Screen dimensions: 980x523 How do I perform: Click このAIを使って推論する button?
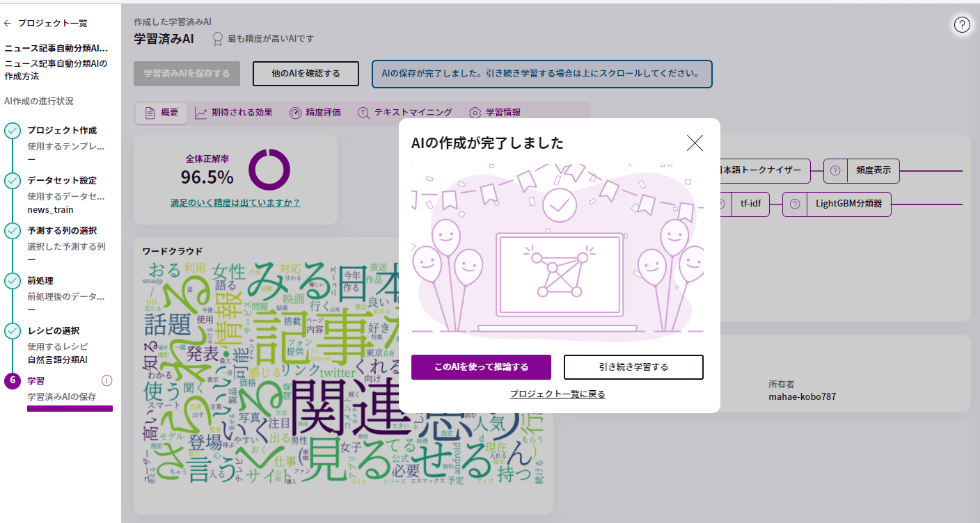coord(481,367)
